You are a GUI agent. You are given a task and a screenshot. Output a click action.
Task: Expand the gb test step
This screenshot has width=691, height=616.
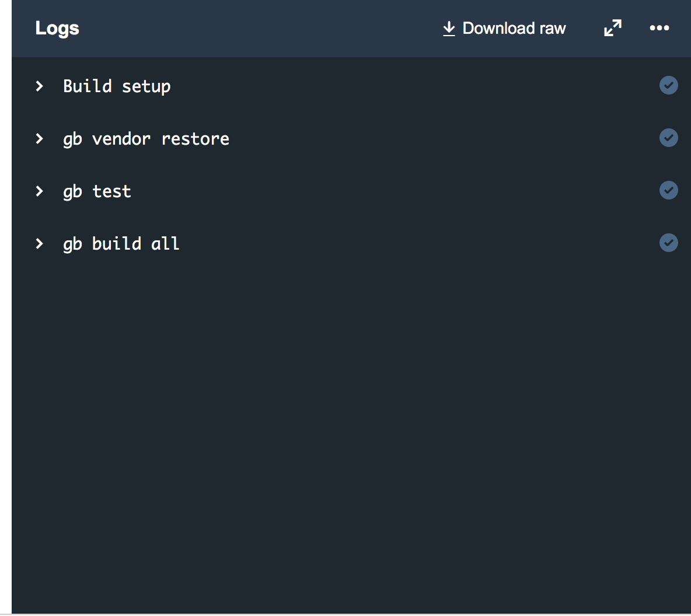pos(39,191)
